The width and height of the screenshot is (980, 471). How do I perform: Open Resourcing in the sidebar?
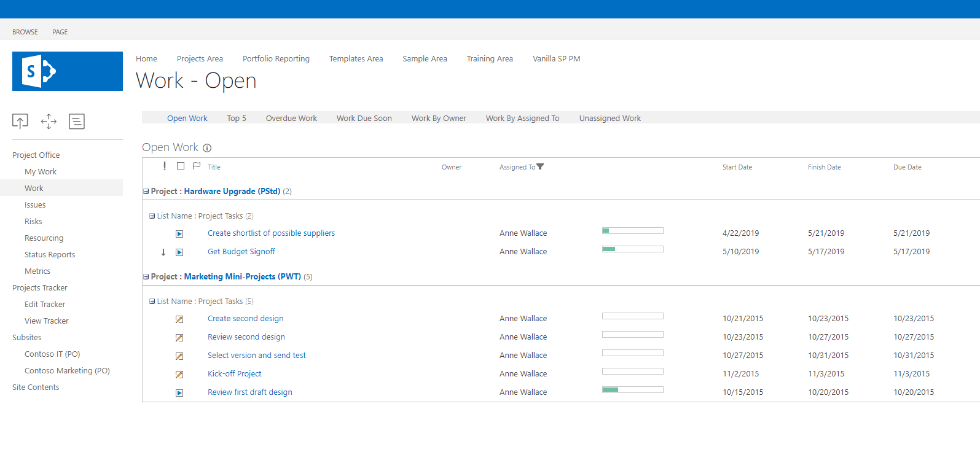pos(44,238)
